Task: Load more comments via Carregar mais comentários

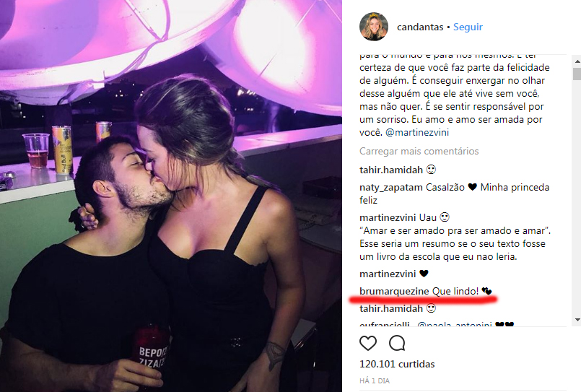Action: tap(419, 151)
